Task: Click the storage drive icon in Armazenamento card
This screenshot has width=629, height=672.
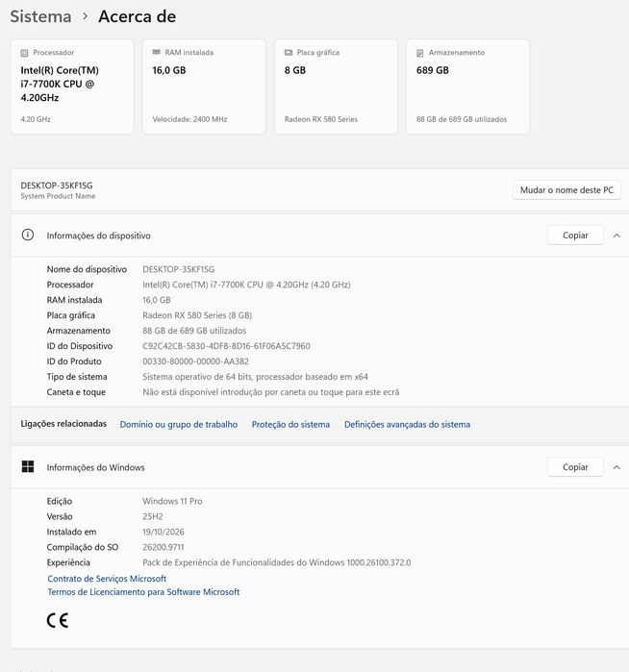Action: (x=420, y=53)
